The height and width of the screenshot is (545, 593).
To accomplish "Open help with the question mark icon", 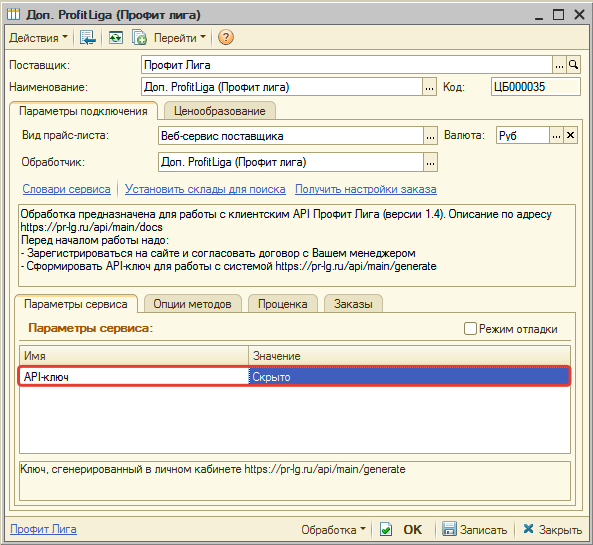I will [x=226, y=38].
